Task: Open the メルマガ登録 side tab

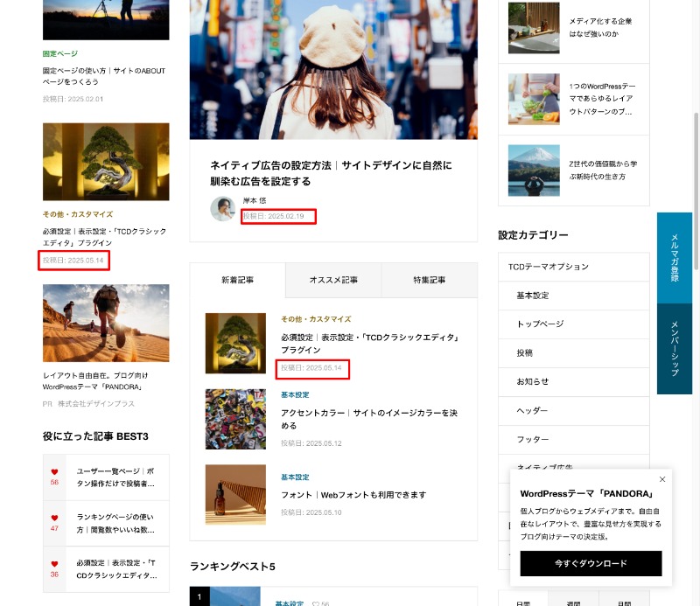Action: 674,258
